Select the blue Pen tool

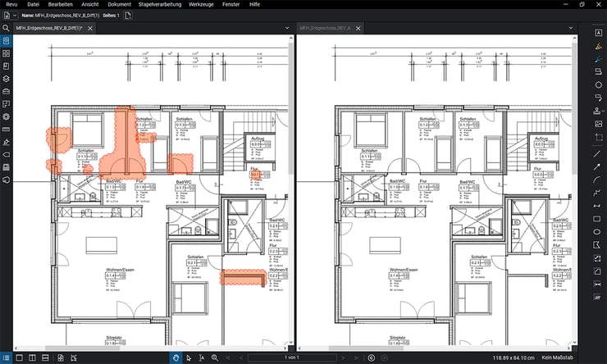599,59
